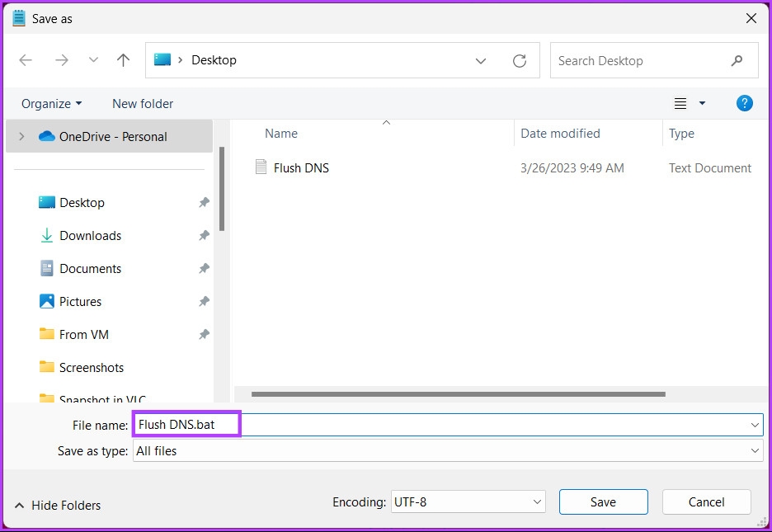Open the Screenshots folder
This screenshot has width=772, height=532.
pyautogui.click(x=91, y=367)
